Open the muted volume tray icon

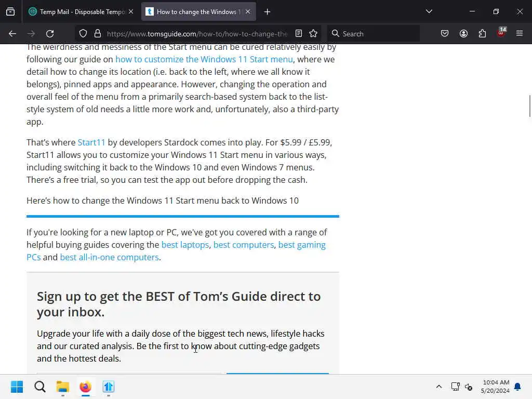point(469,387)
